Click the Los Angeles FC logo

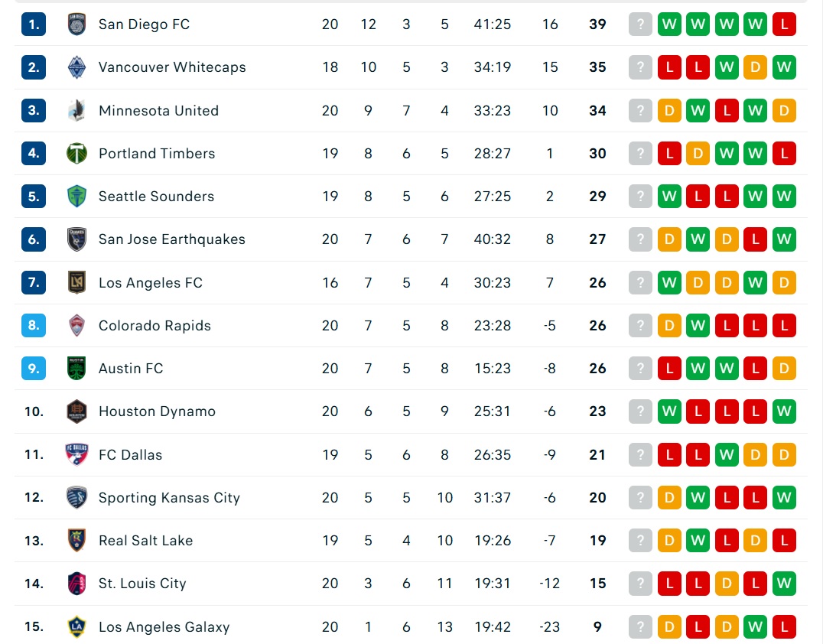[x=76, y=282]
